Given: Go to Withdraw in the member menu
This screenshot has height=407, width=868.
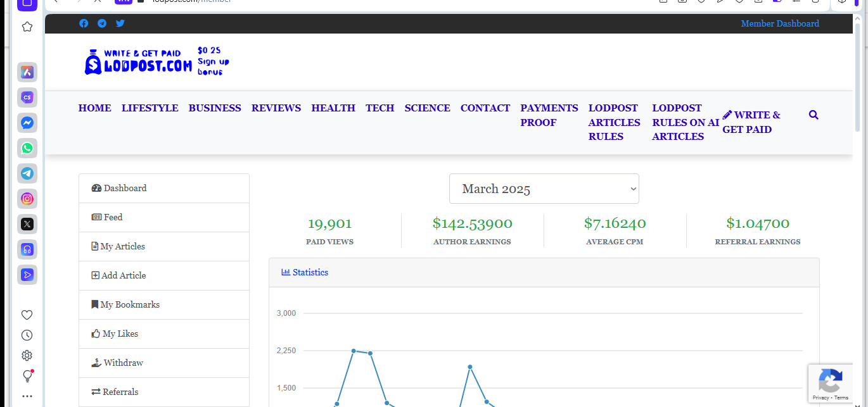Looking at the screenshot, I should pyautogui.click(x=164, y=363).
